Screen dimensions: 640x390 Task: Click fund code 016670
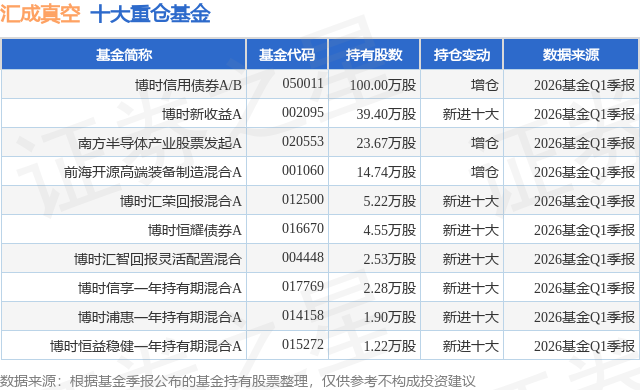(x=303, y=228)
